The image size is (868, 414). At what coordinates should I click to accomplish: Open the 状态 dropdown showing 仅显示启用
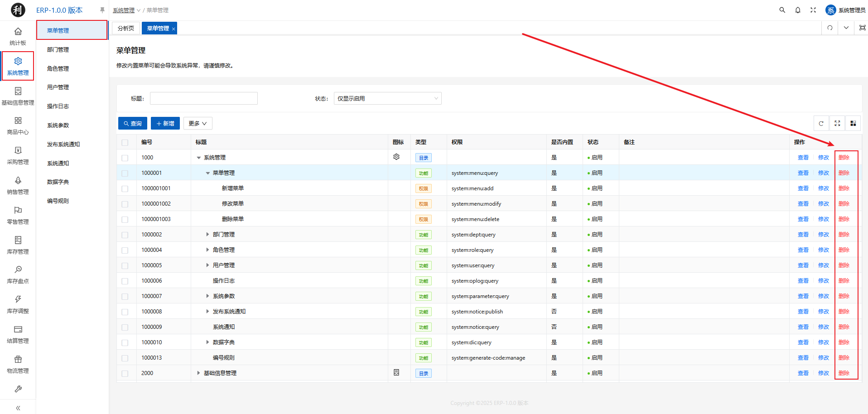pos(388,98)
